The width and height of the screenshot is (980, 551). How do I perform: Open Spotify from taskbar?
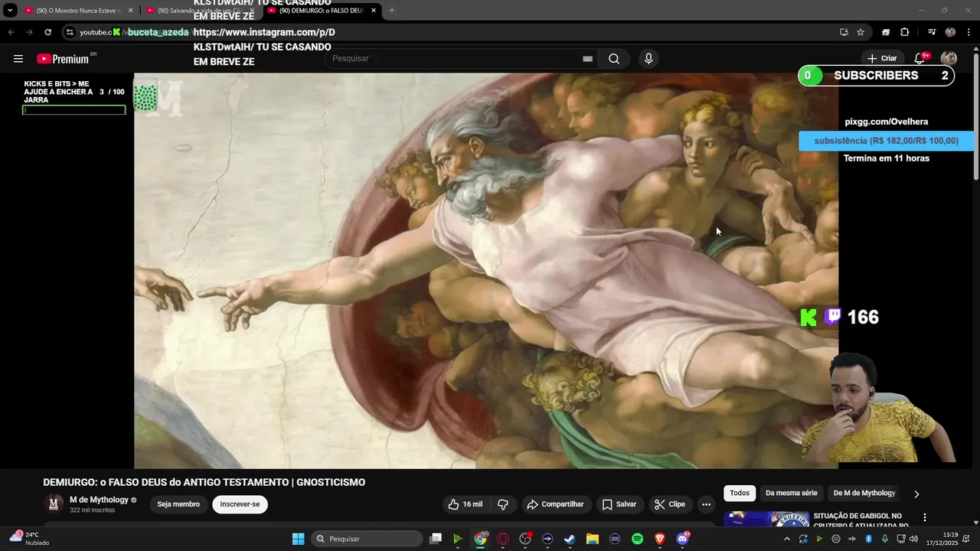(x=637, y=539)
